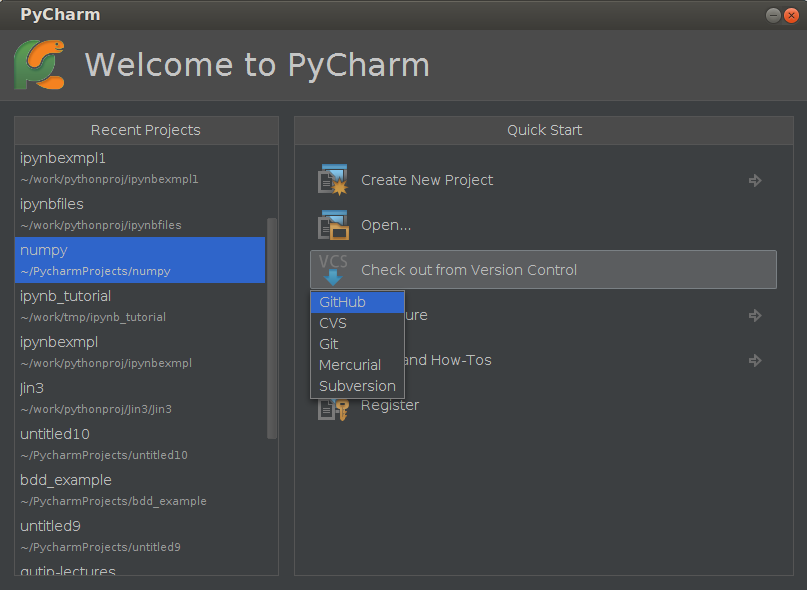Choose Subversion from the VCS popup
Screen dimensions: 807x590
(357, 386)
